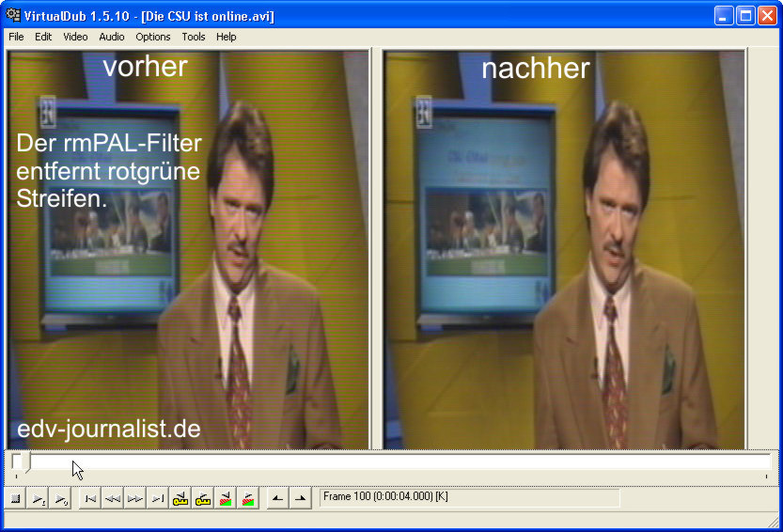Screen dimensions: 783x532
Task: Click the 'vorher' input video pane
Action: [x=188, y=250]
